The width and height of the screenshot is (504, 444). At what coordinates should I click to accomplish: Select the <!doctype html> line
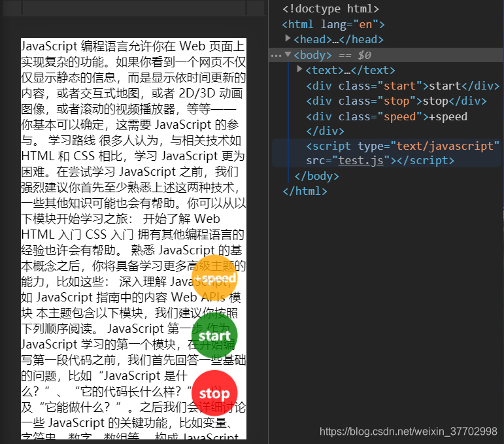(x=330, y=9)
